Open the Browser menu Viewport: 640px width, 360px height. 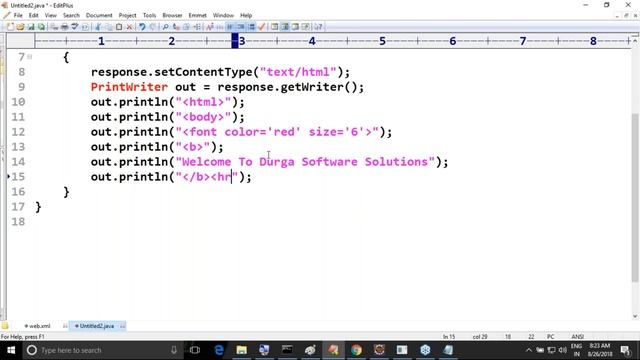pyautogui.click(x=172, y=15)
